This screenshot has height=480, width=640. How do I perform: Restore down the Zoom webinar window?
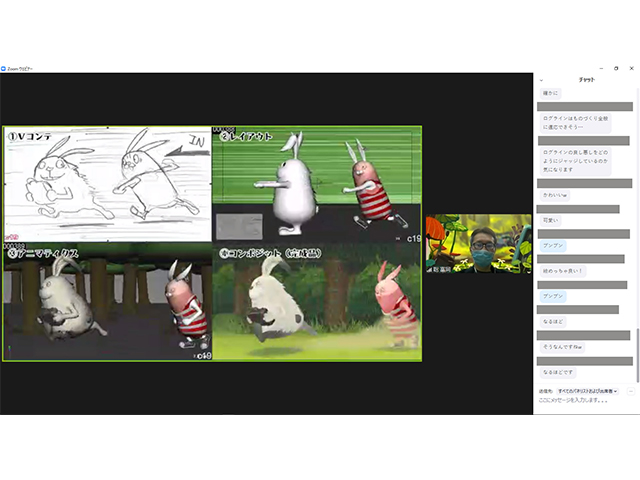(x=616, y=68)
